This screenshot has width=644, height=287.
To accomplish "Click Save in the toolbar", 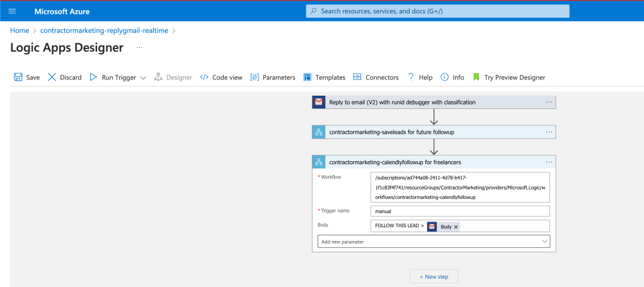I will click(x=33, y=77).
